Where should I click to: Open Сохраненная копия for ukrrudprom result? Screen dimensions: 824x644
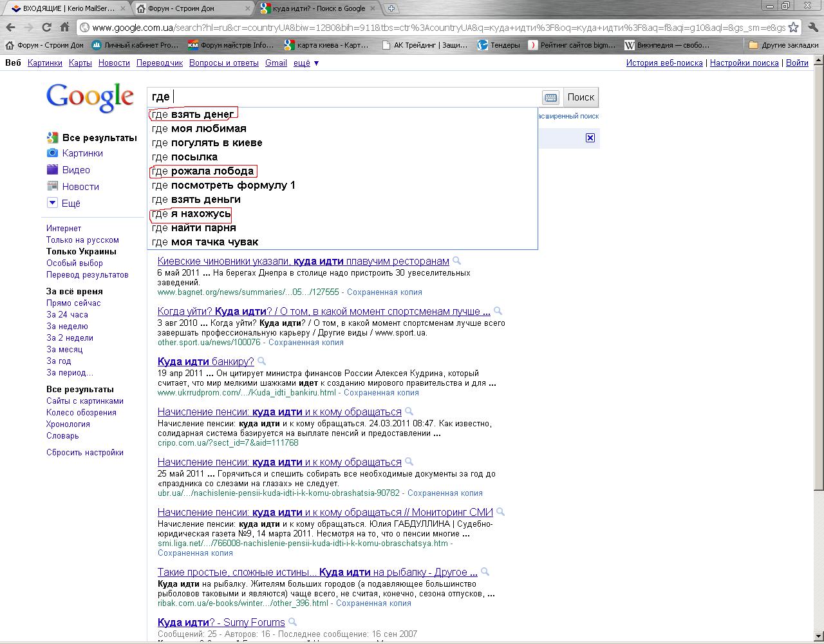click(x=381, y=392)
